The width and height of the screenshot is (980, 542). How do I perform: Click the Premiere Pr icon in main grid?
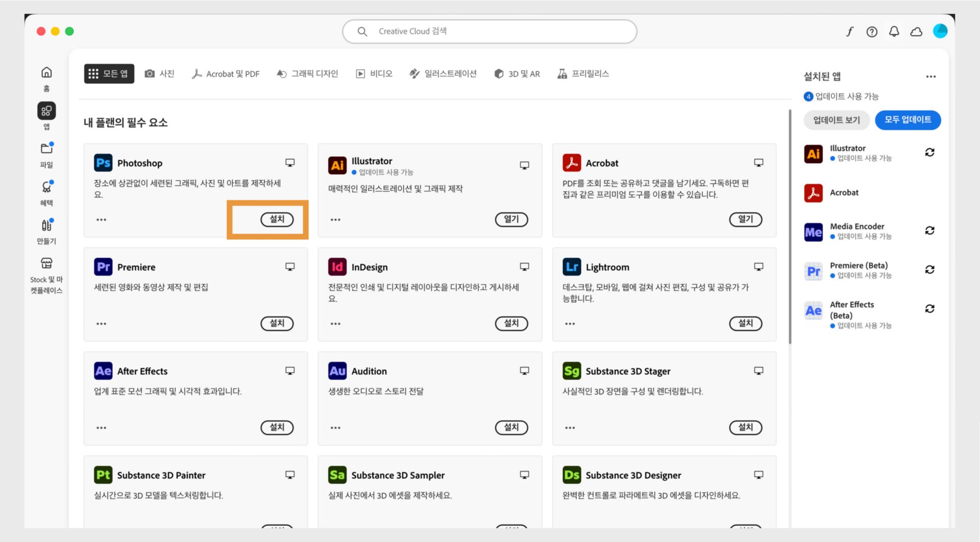(103, 267)
